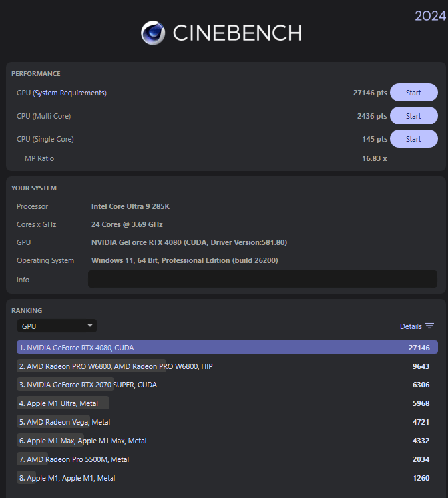Click the Intel Core Ultra 9 285K processor text
This screenshot has width=448, height=498.
pos(130,206)
